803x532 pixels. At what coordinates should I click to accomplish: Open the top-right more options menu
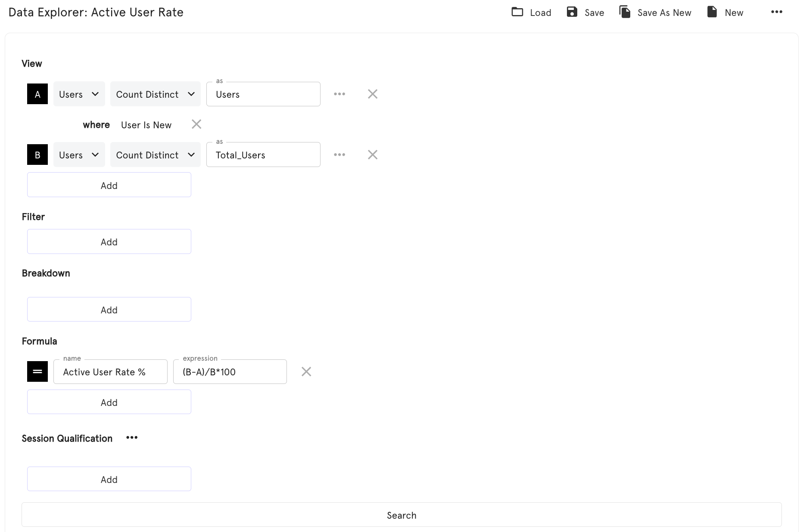point(777,12)
